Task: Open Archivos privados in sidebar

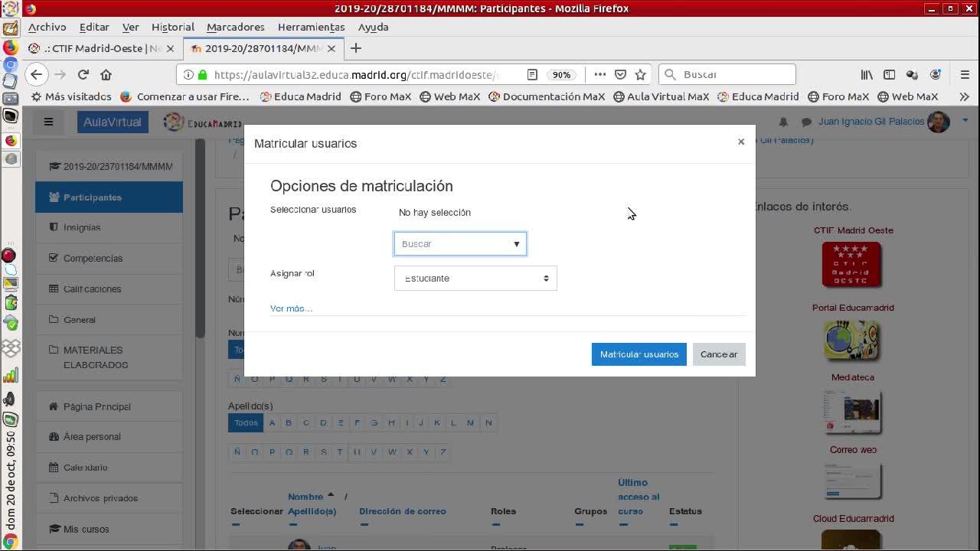Action: [109, 498]
